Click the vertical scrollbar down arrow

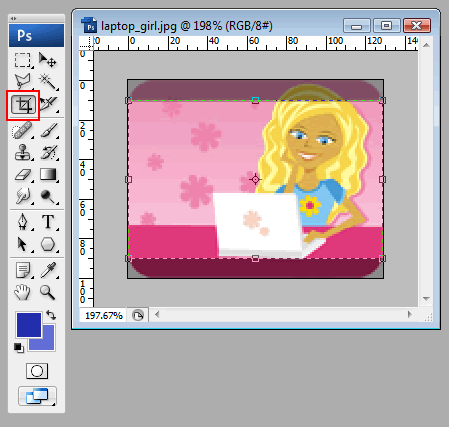coord(426,298)
